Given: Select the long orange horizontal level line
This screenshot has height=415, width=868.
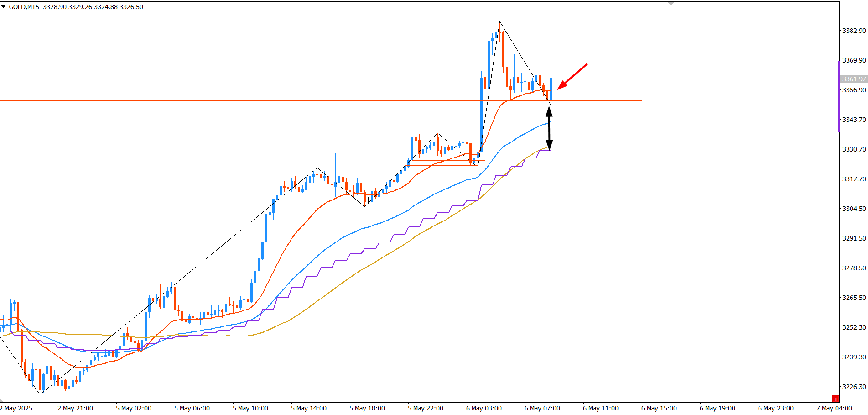Looking at the screenshot, I should 321,101.
